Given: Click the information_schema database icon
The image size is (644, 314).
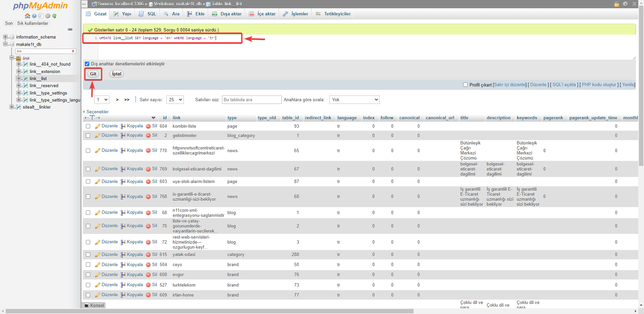Looking at the screenshot, I should [x=12, y=37].
